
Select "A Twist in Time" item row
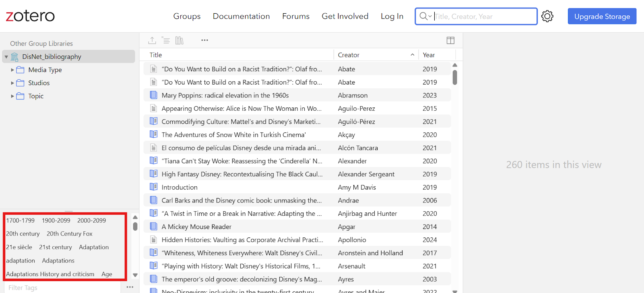(297, 214)
